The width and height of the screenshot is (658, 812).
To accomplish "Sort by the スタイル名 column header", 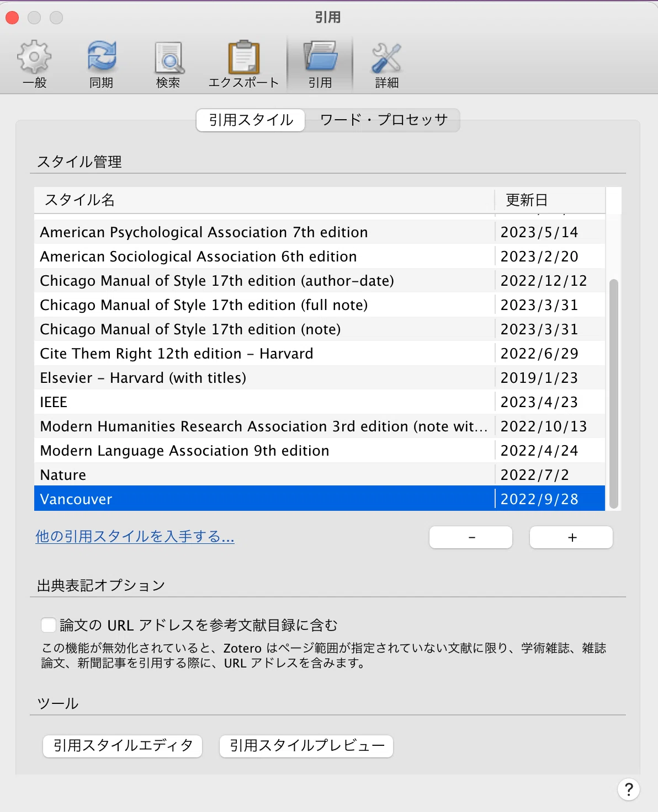I will [264, 200].
